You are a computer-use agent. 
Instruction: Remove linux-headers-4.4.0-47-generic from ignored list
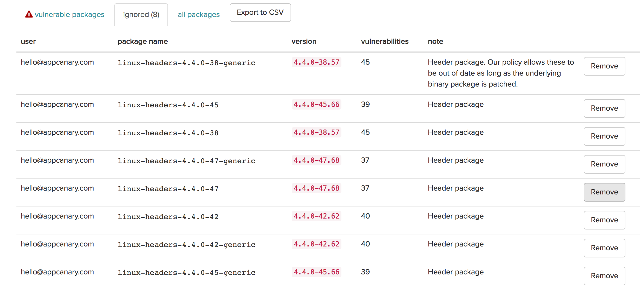point(604,164)
